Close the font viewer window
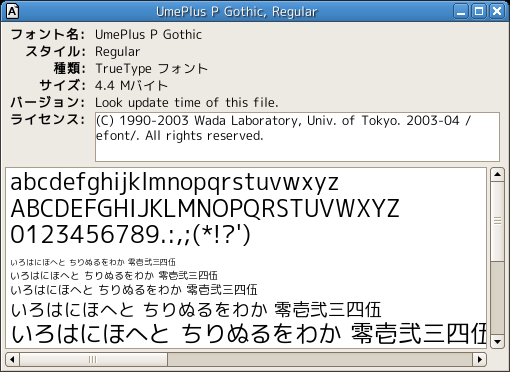 point(497,11)
